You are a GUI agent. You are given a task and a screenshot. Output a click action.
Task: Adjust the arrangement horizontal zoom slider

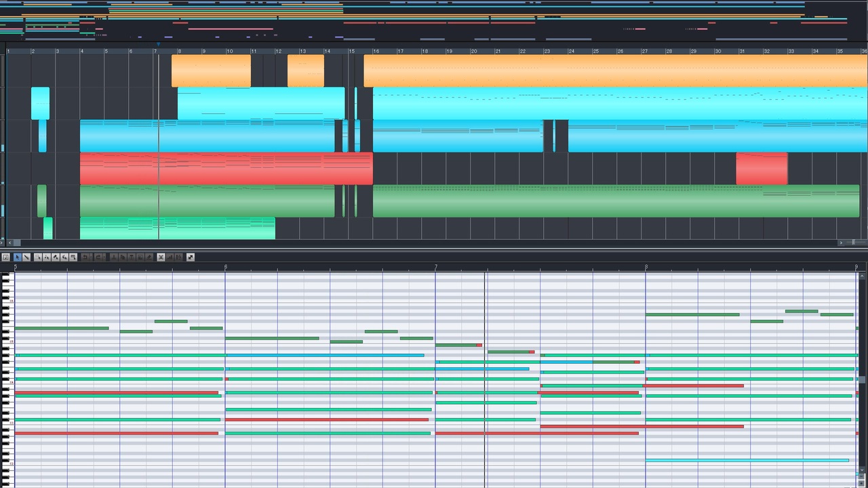(853, 242)
